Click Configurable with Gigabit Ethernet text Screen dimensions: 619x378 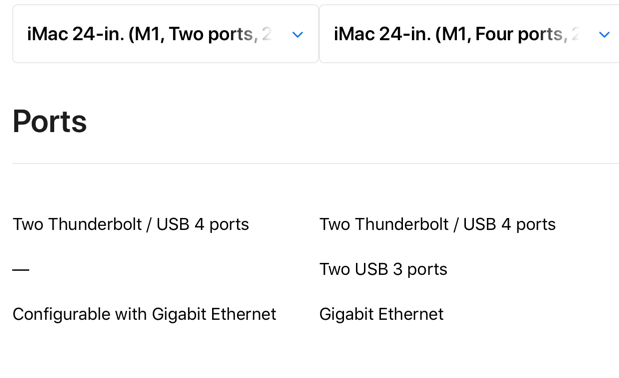(x=144, y=314)
